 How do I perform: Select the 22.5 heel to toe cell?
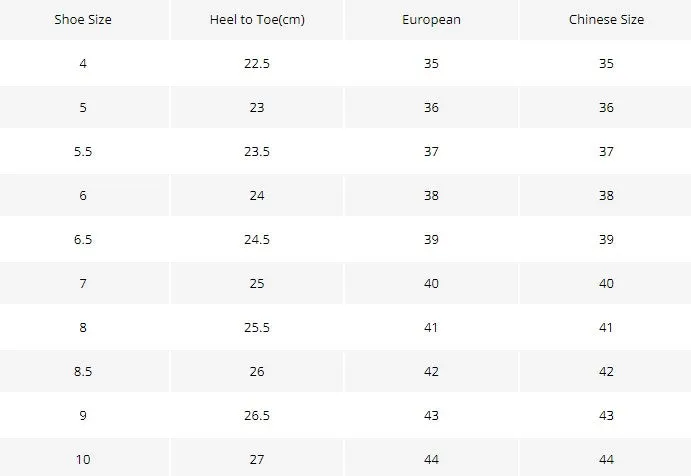pos(257,63)
